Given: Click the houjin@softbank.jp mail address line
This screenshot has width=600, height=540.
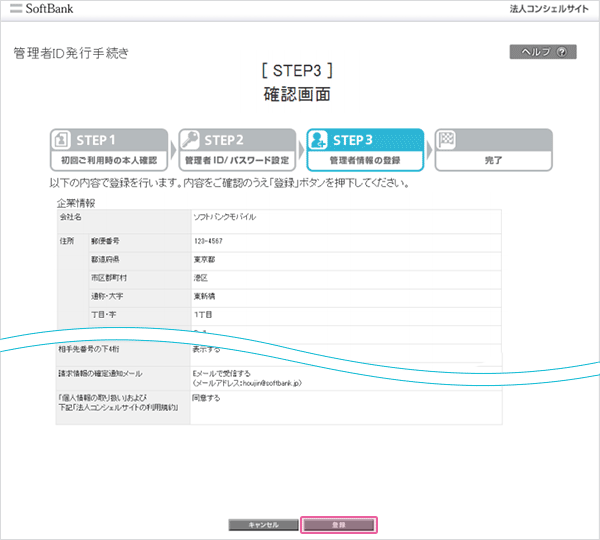Looking at the screenshot, I should (247, 383).
